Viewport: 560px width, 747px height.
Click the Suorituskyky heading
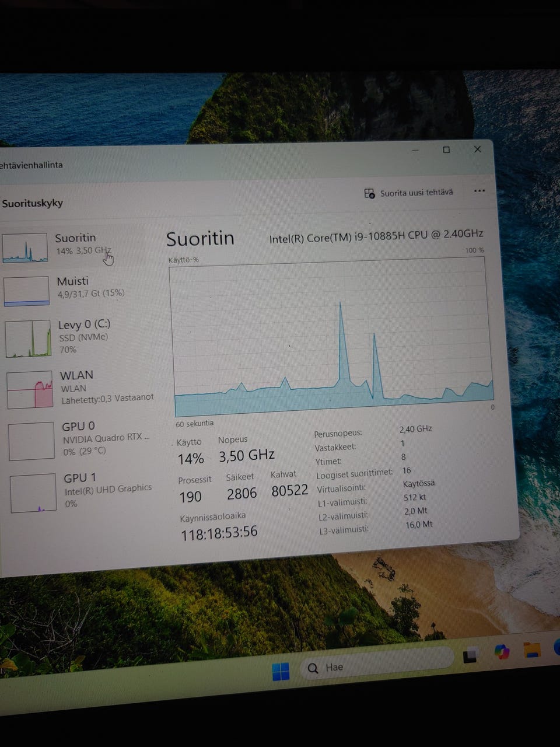tap(32, 203)
